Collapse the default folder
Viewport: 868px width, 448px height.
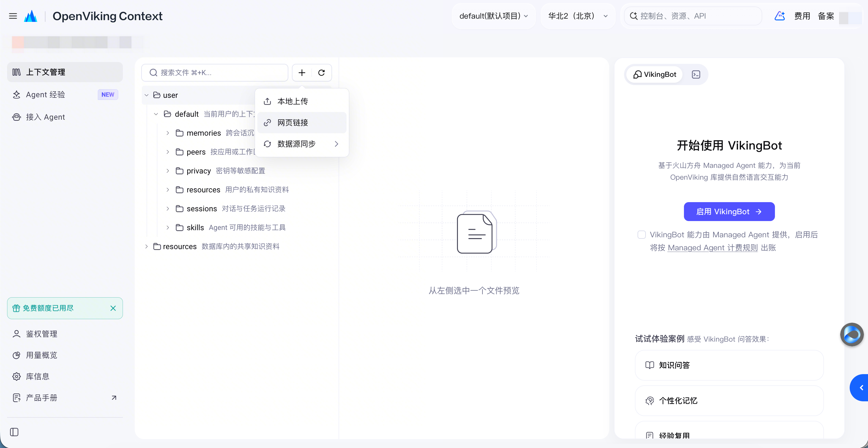coord(156,114)
